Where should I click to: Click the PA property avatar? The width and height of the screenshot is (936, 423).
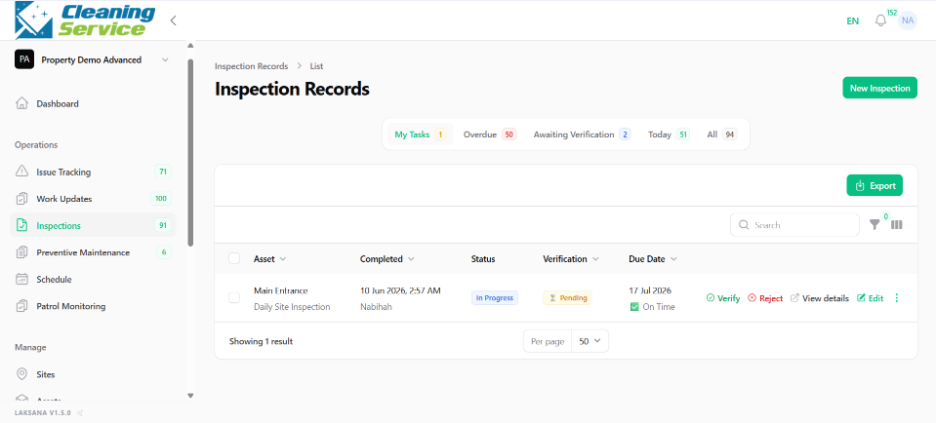point(24,60)
